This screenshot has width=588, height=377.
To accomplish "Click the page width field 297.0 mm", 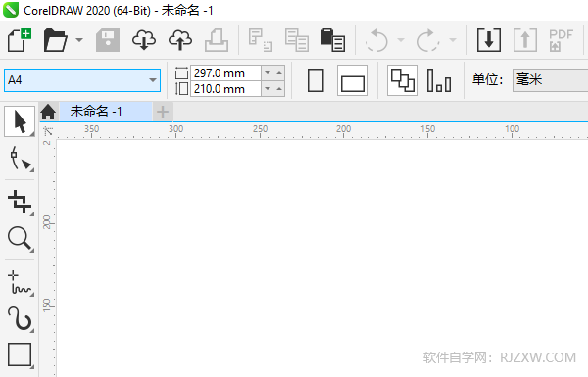I will click(x=225, y=73).
